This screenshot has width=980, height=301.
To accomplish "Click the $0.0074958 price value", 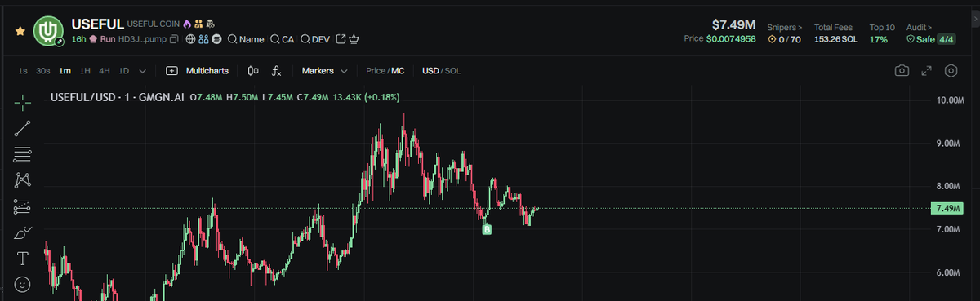I will [x=732, y=39].
